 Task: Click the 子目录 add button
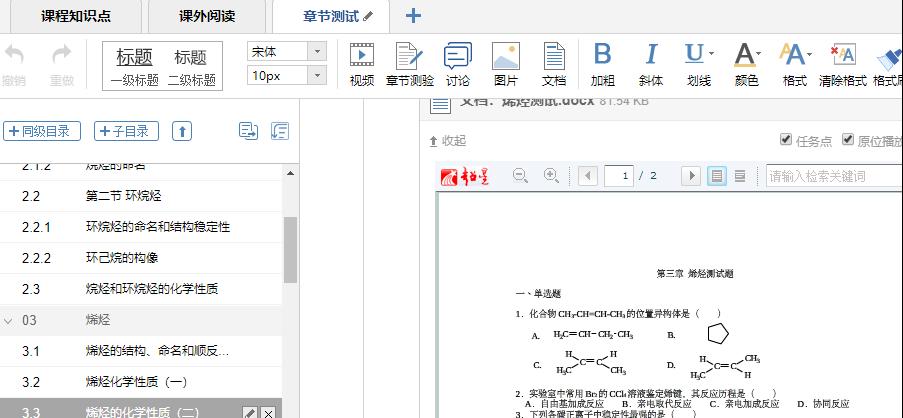126,131
